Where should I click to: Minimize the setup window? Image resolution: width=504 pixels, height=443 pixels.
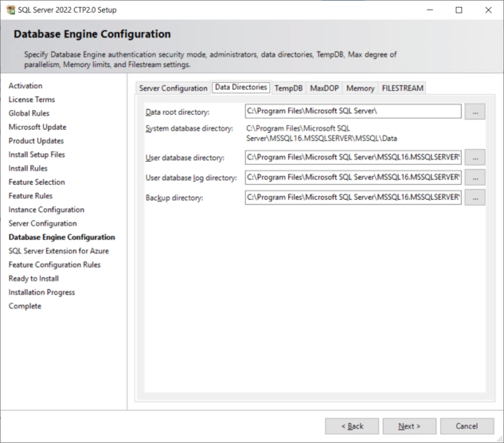click(430, 10)
